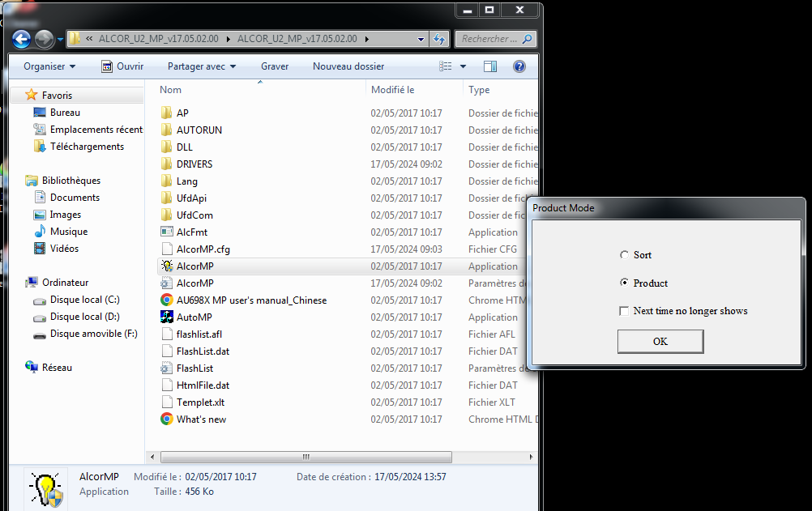Select Vidéos in the libraries list

[64, 249]
